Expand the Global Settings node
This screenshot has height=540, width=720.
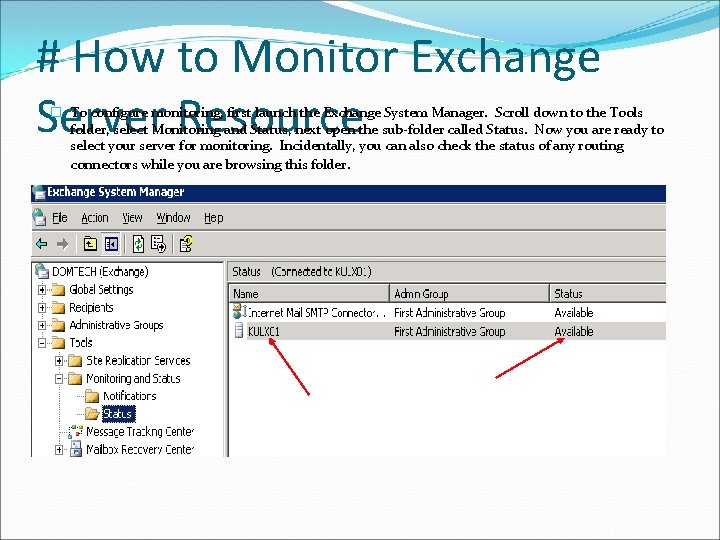point(42,290)
